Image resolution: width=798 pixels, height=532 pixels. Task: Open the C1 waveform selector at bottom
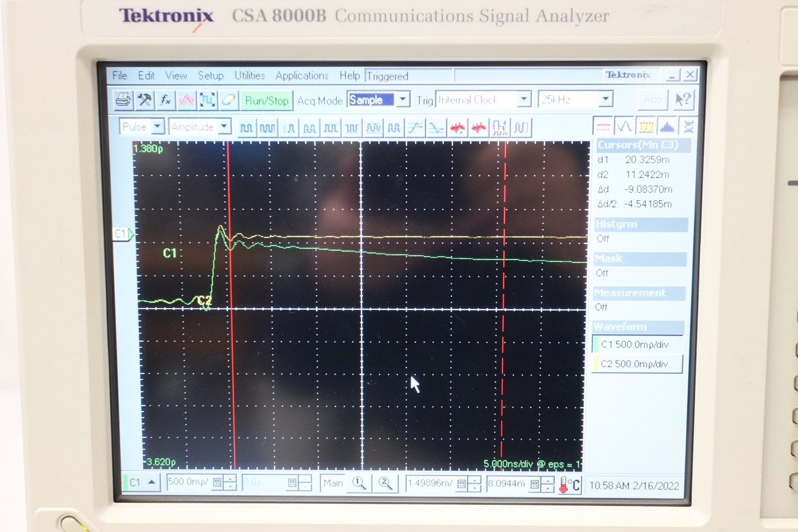point(141,482)
